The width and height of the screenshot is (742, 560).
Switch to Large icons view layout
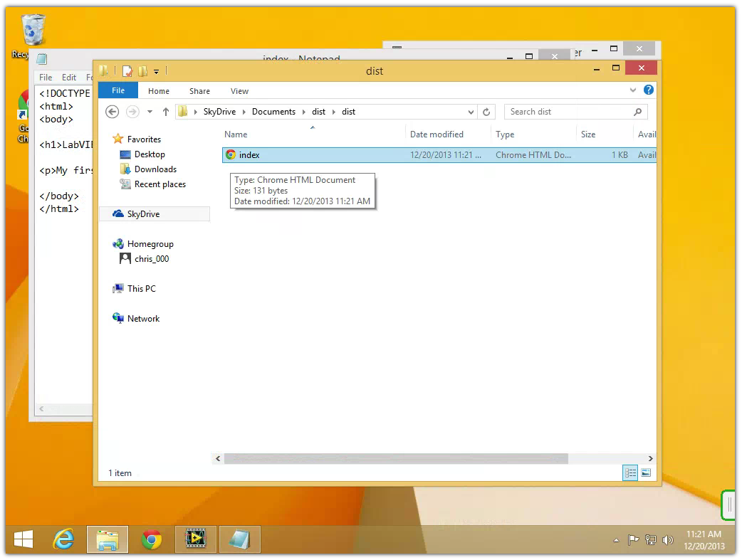click(646, 472)
